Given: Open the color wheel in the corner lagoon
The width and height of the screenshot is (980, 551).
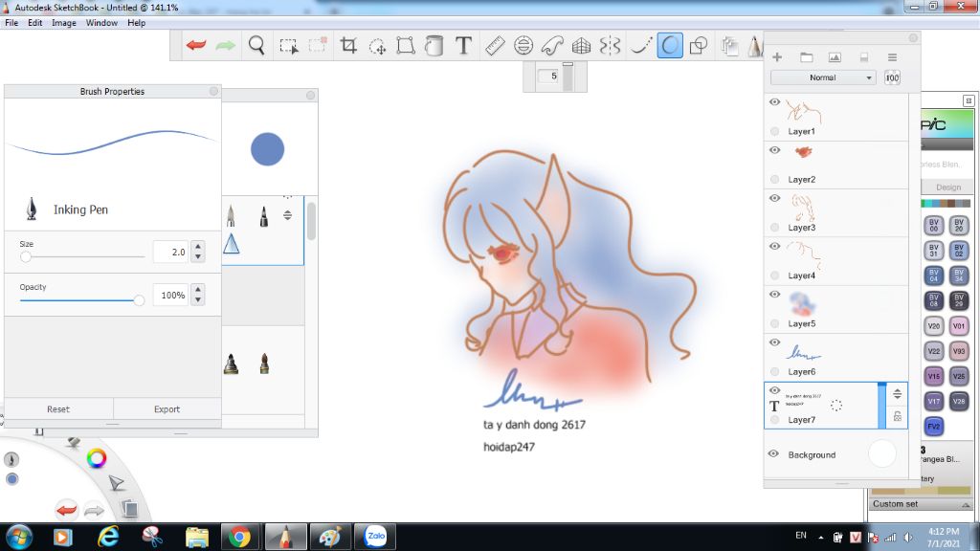Looking at the screenshot, I should [x=97, y=458].
